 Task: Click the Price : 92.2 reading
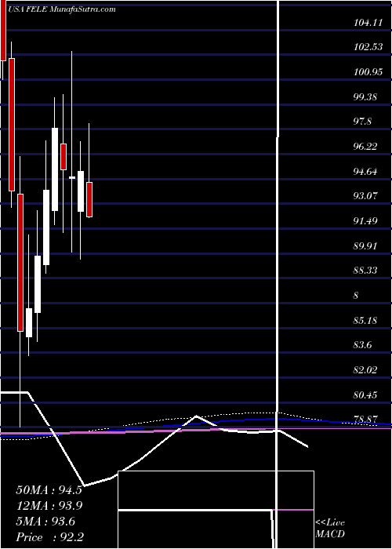49,537
